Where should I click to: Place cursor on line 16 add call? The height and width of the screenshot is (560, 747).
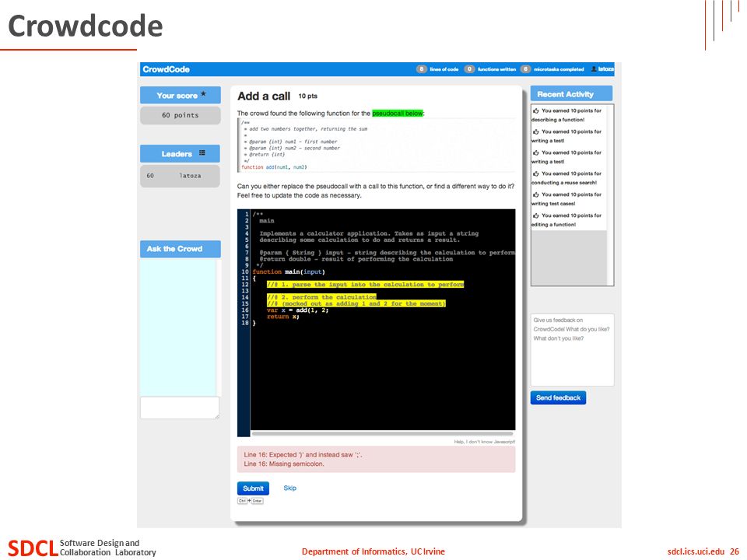tap(312, 310)
